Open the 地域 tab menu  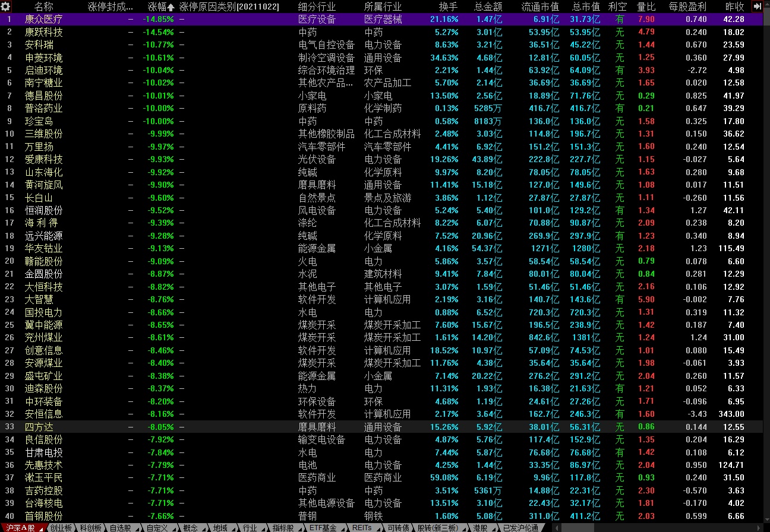coord(223,527)
